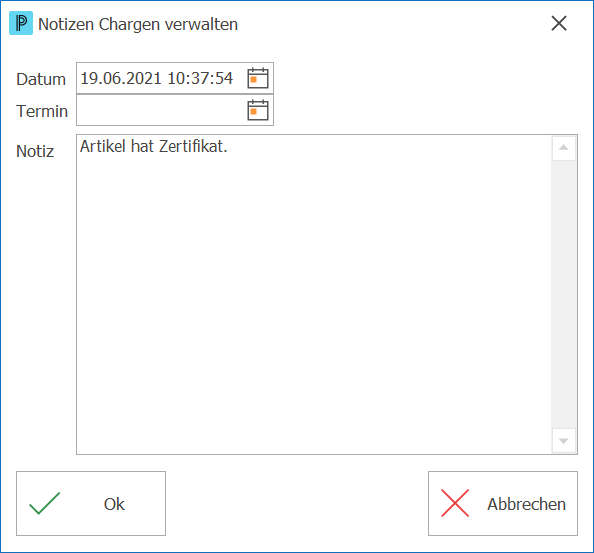Open the calendar picker for Datum
594x553 pixels.
258,78
